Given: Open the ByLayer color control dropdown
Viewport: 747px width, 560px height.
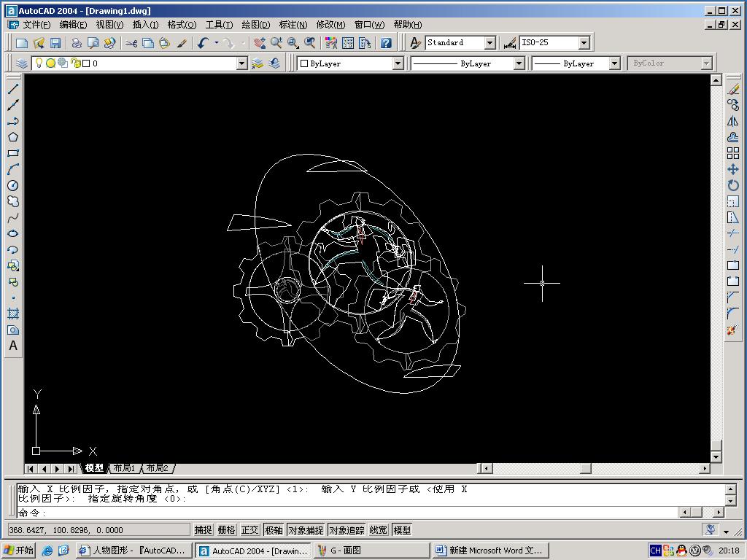Looking at the screenshot, I should point(398,63).
